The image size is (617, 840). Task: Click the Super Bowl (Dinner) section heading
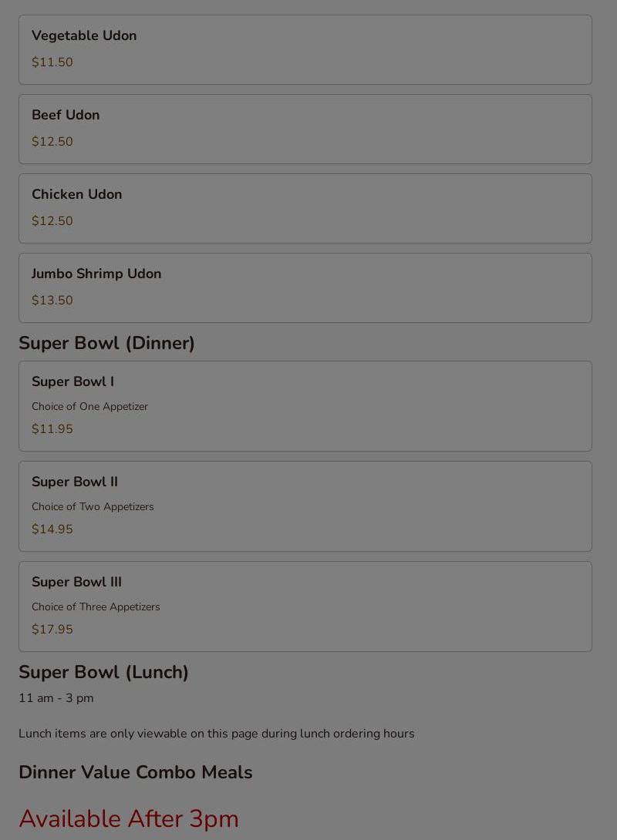tap(106, 344)
